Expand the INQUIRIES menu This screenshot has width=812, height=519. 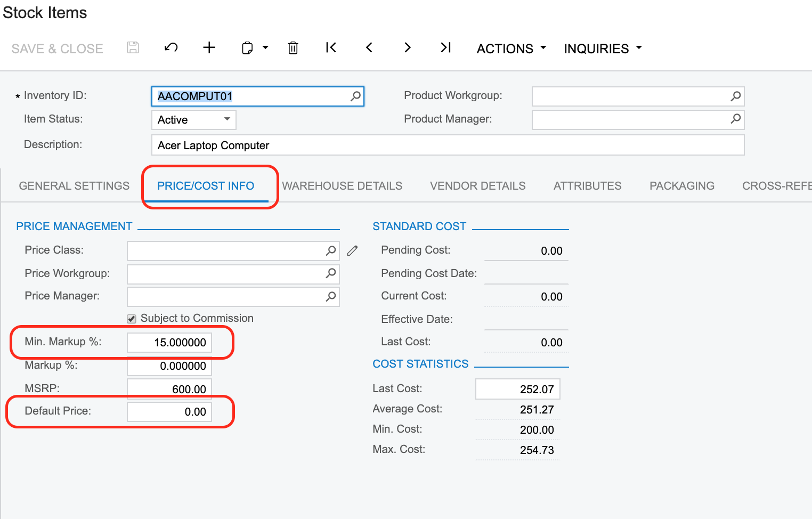pos(603,48)
